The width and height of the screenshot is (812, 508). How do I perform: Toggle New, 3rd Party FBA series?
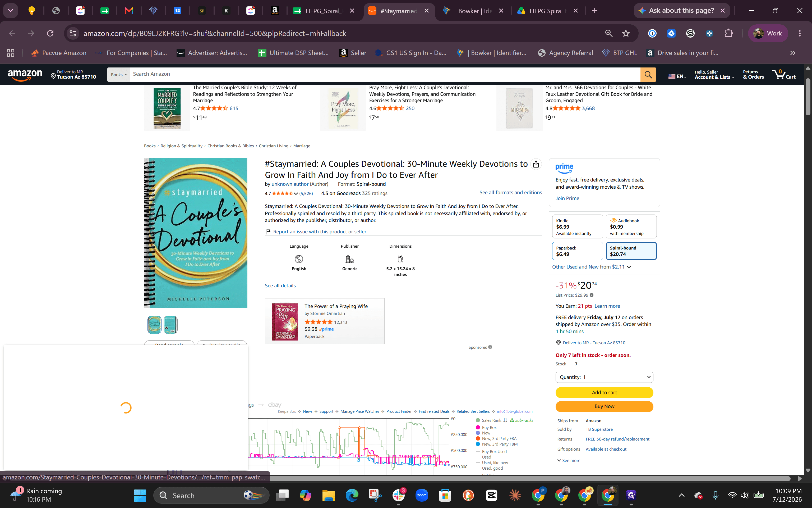point(496,438)
